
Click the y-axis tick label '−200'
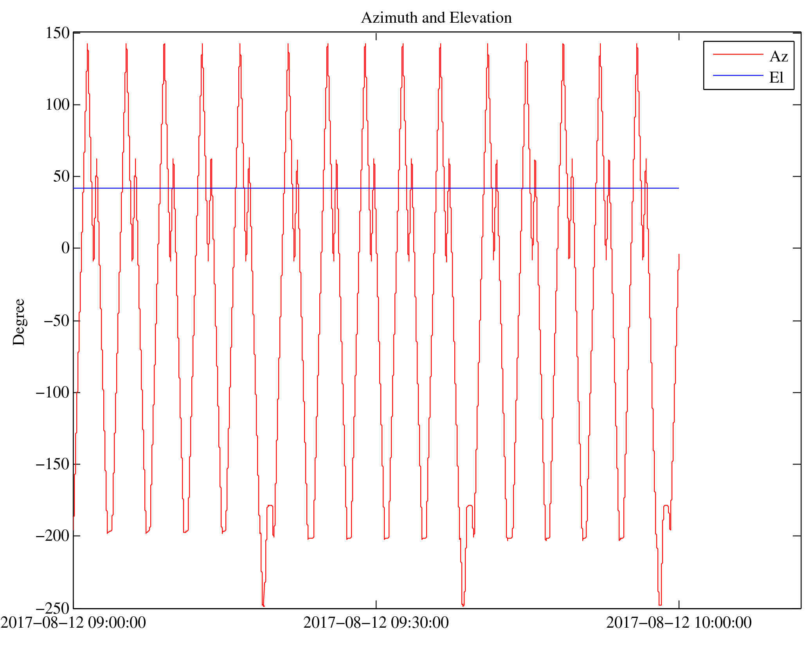53,536
